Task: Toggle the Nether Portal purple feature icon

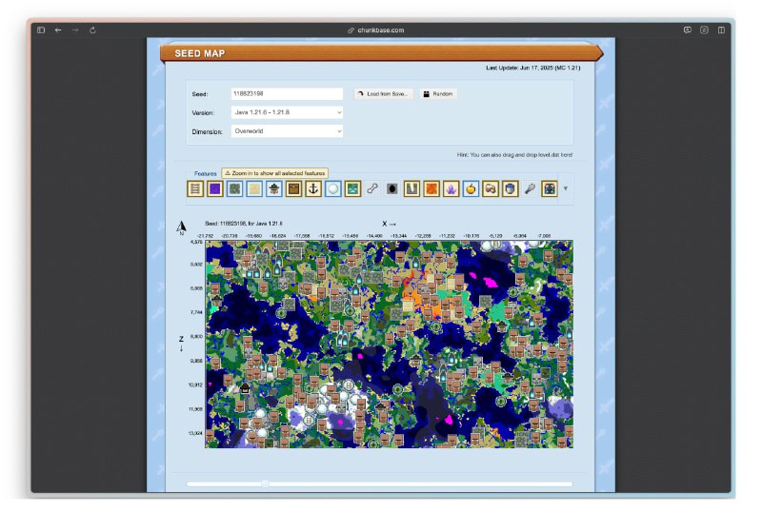Action: 214,189
